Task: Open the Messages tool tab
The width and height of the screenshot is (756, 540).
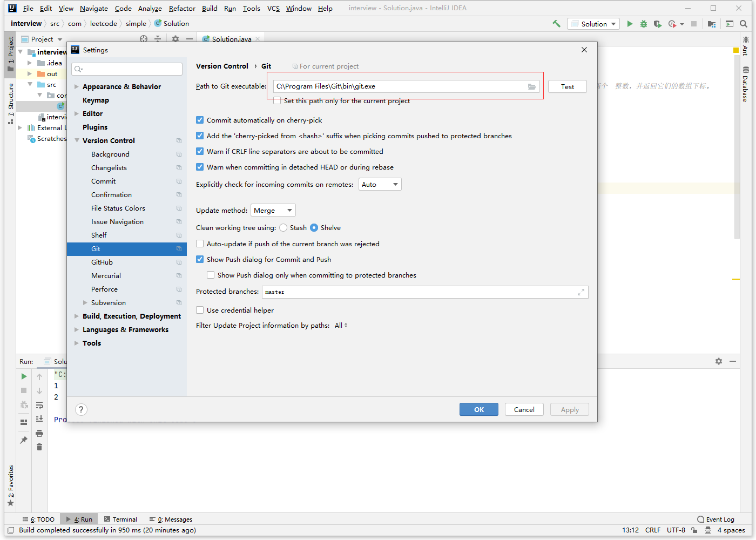Action: pyautogui.click(x=171, y=519)
